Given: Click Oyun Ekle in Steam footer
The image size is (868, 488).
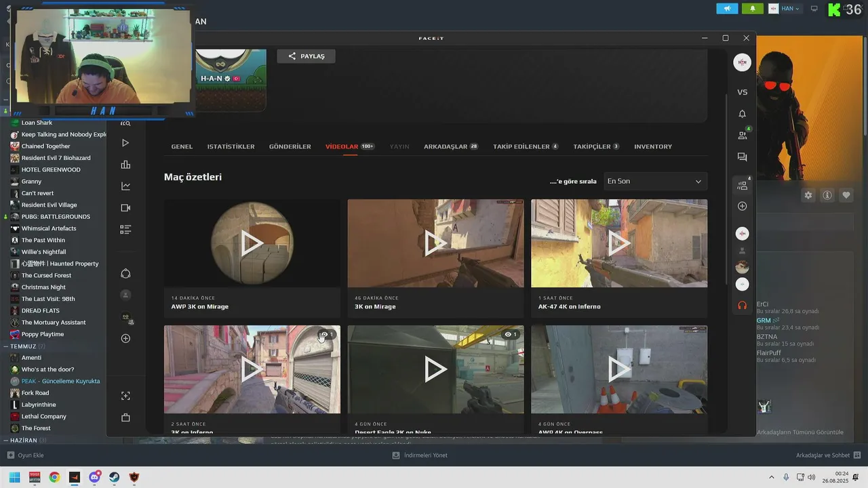Looking at the screenshot, I should [26, 455].
